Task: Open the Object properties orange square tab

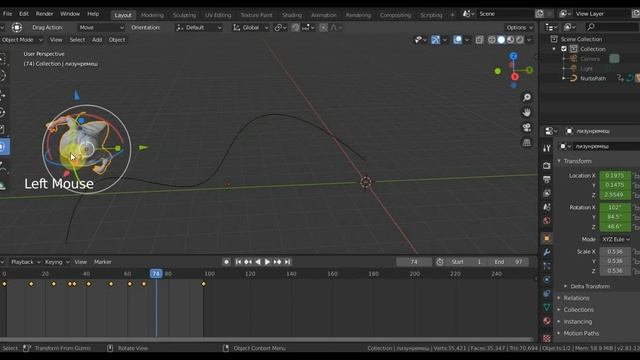Action: point(547,238)
